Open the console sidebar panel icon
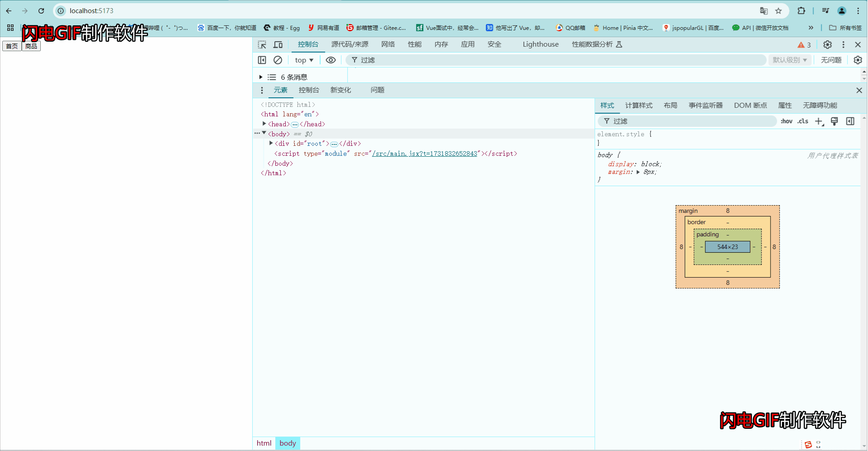Screen dimensions: 868x451 pos(262,60)
